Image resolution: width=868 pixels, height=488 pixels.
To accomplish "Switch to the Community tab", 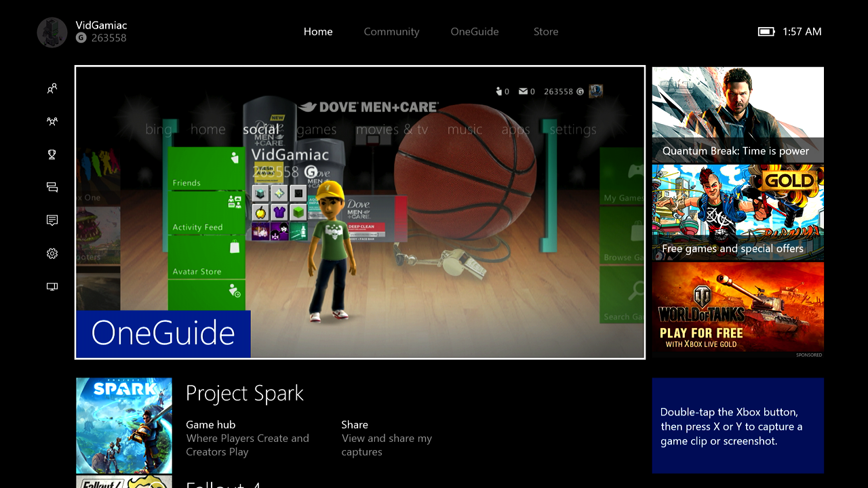I will [391, 32].
